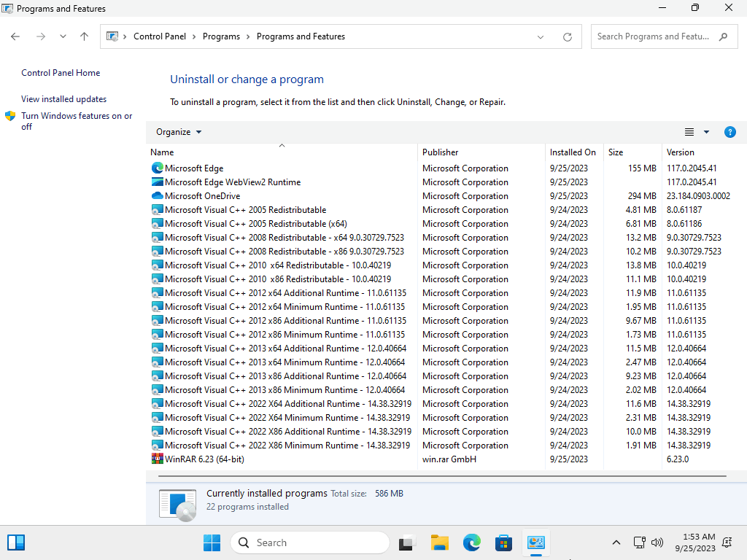Select Visual C++ 2012 x86 Additional Runtime row
Image resolution: width=747 pixels, height=560 pixels.
[x=446, y=320]
